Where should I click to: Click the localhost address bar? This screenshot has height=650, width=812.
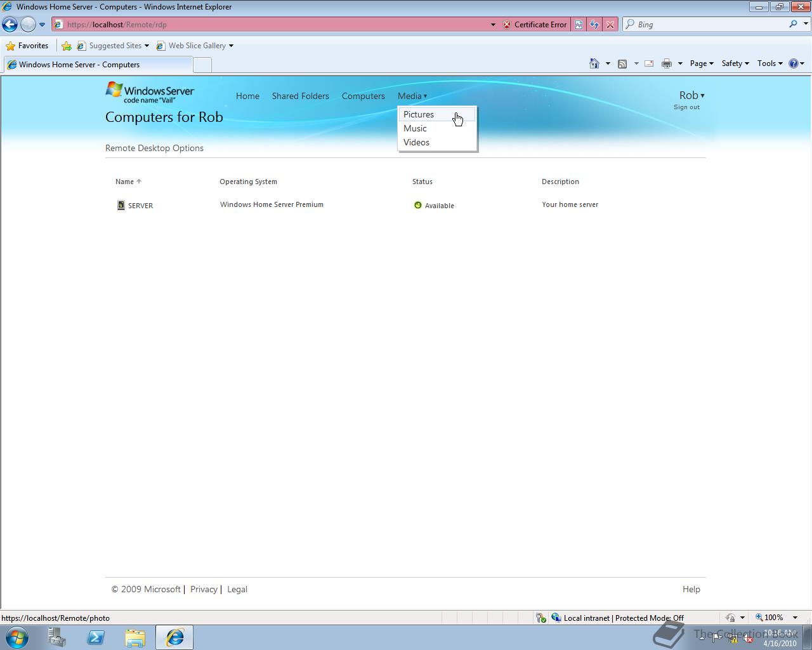click(270, 25)
